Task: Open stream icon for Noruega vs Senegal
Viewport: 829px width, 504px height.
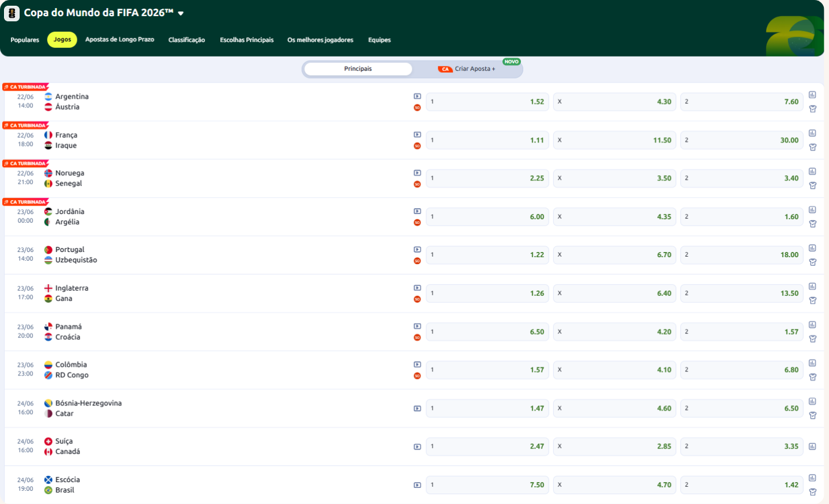Action: 417,173
